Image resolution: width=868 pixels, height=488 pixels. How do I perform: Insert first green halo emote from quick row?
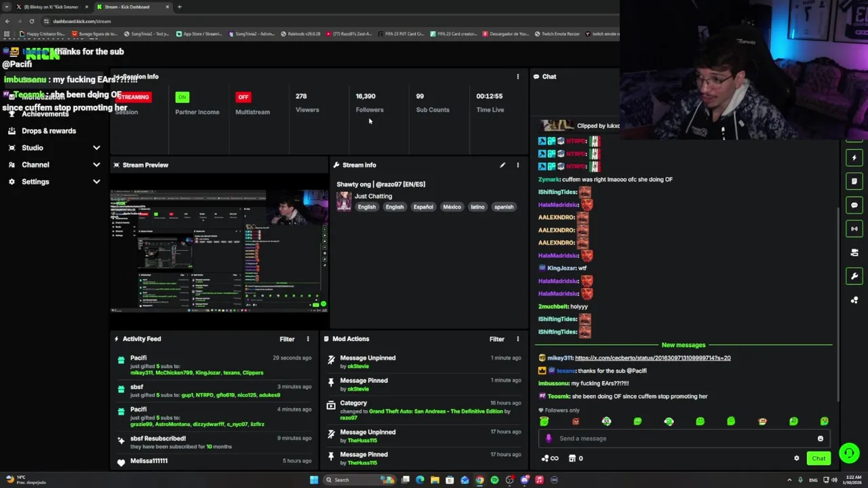(x=544, y=421)
